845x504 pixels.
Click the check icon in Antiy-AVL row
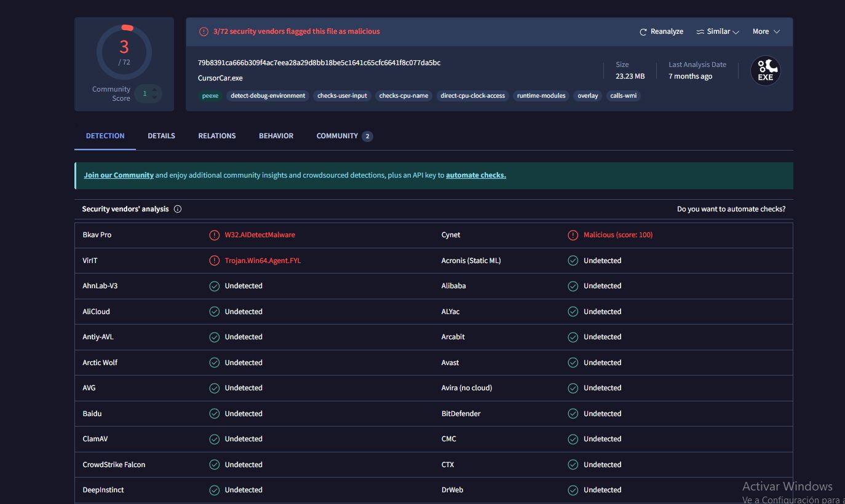(x=214, y=337)
